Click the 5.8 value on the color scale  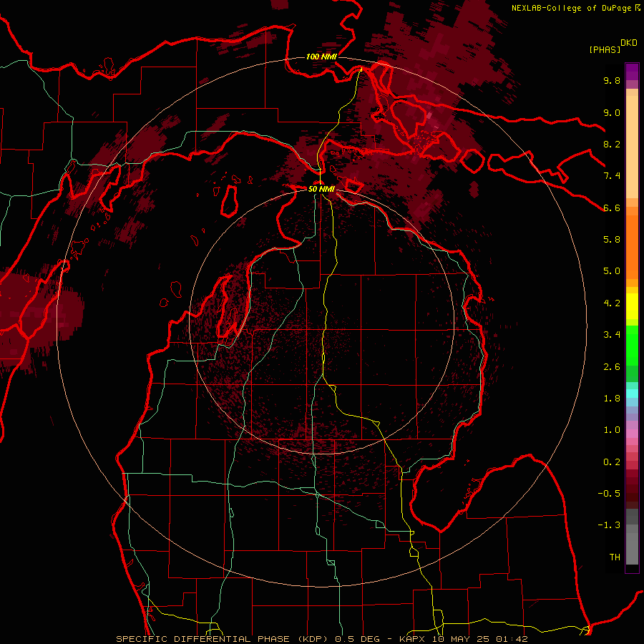[x=612, y=240]
